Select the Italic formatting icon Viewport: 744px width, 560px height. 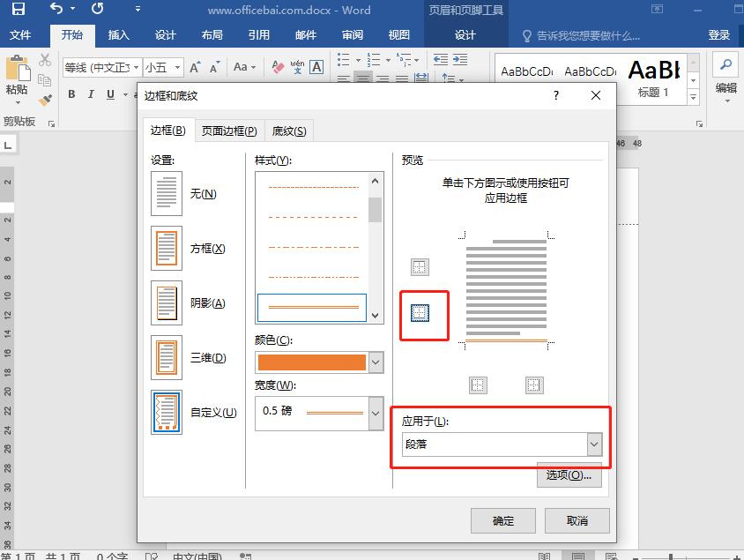(x=91, y=94)
